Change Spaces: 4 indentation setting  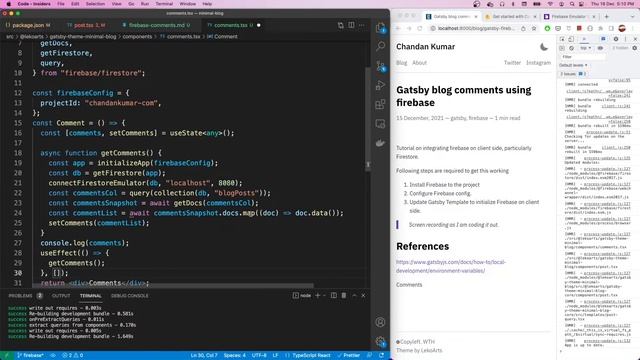click(x=235, y=356)
